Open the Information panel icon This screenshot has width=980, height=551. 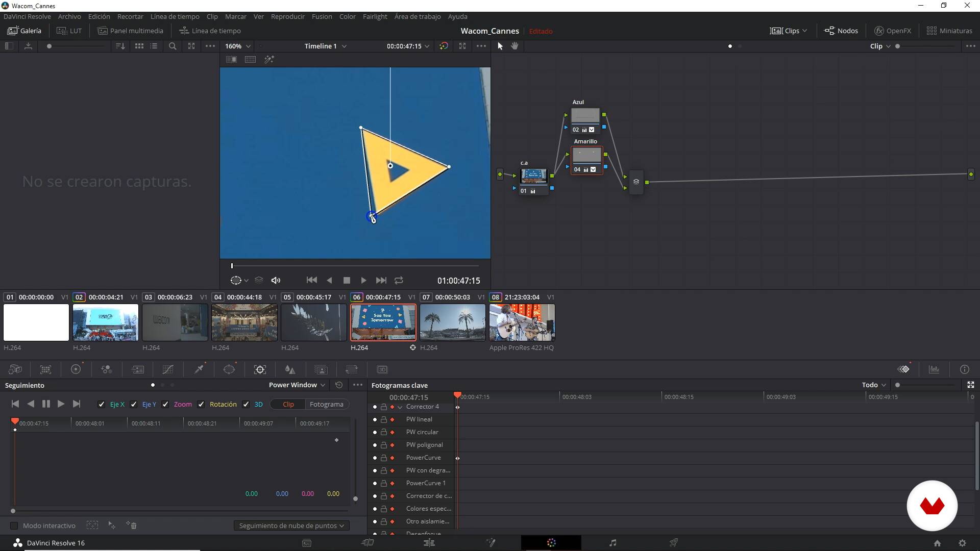(x=965, y=369)
